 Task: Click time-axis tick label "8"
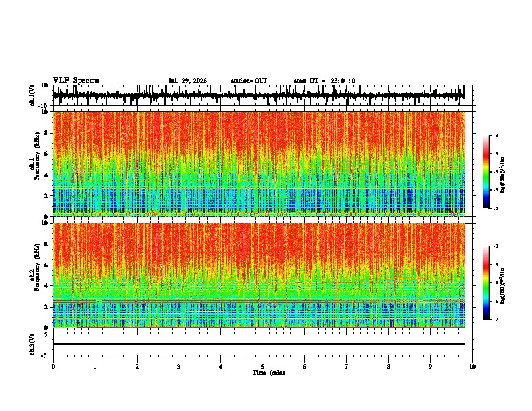pos(388,367)
